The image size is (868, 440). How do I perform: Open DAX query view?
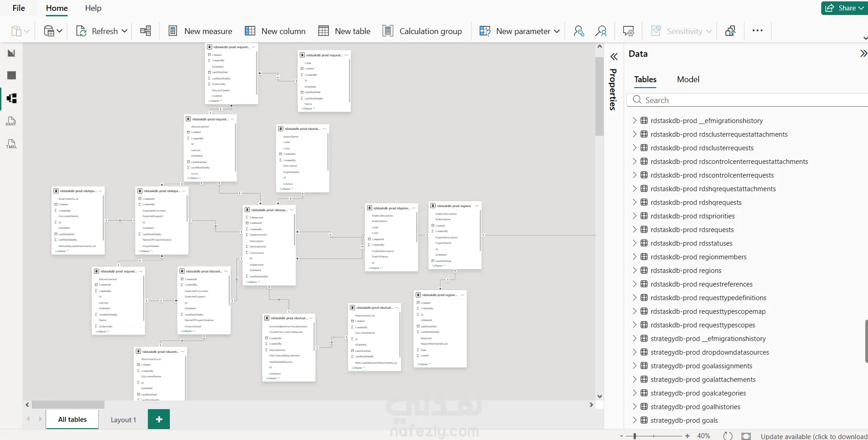12,121
